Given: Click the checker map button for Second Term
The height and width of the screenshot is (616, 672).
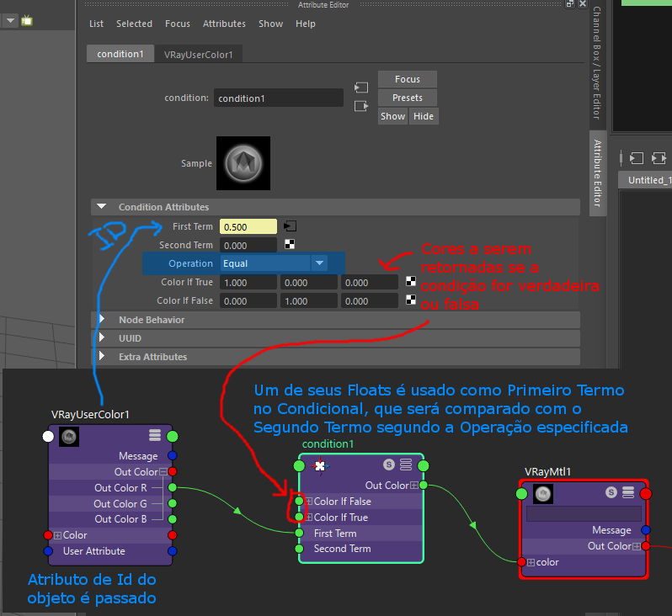Looking at the screenshot, I should pyautogui.click(x=290, y=245).
